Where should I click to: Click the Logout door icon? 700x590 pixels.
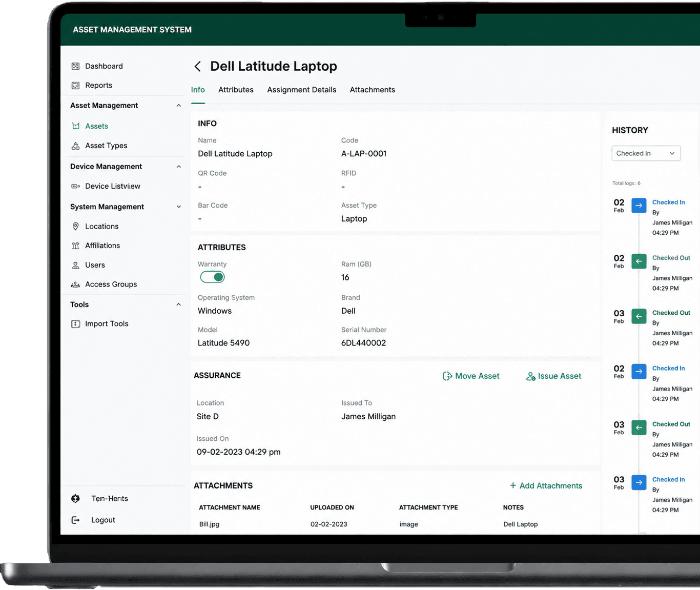coord(75,520)
